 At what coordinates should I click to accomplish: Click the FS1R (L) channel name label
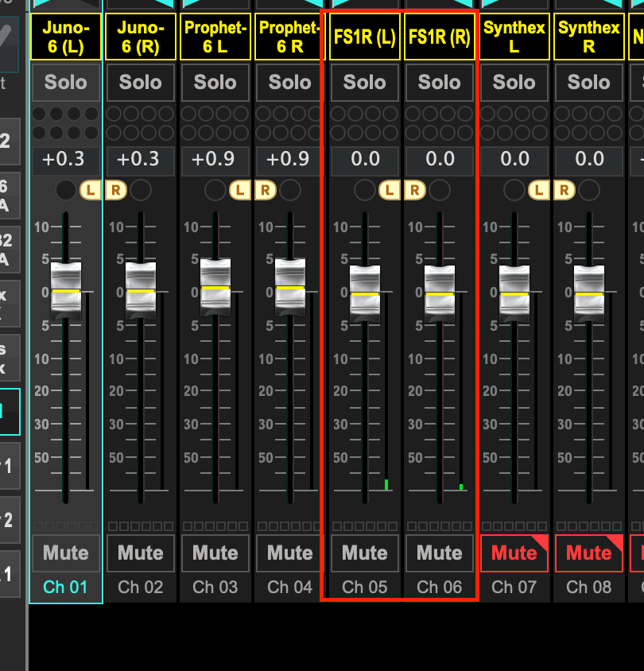[x=365, y=37]
